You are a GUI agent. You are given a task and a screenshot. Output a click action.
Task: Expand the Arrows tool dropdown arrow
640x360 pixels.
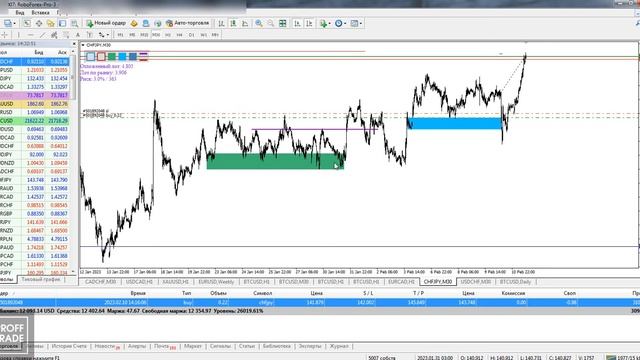point(108,35)
